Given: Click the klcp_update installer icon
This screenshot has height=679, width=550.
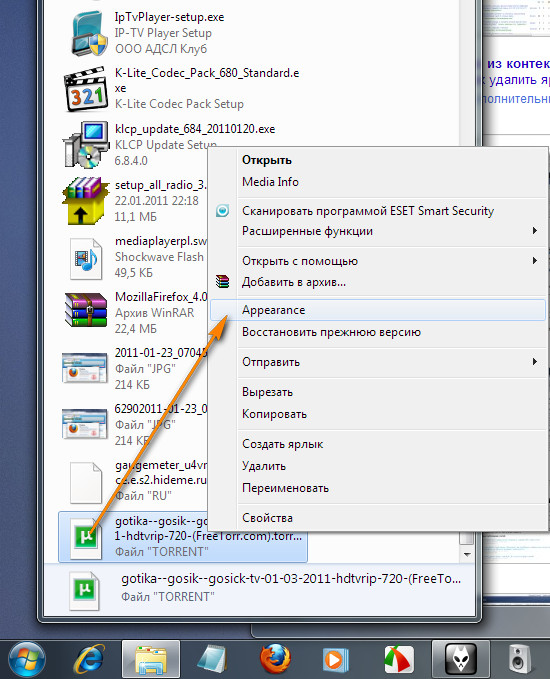Looking at the screenshot, I should click(x=86, y=145).
